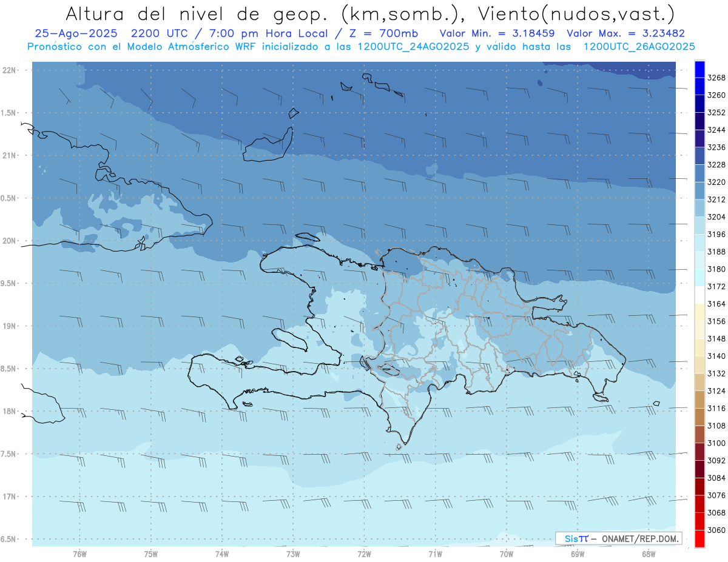Click the colorbar value "3060"
Viewport: 728px width, 562px height.
(716, 530)
